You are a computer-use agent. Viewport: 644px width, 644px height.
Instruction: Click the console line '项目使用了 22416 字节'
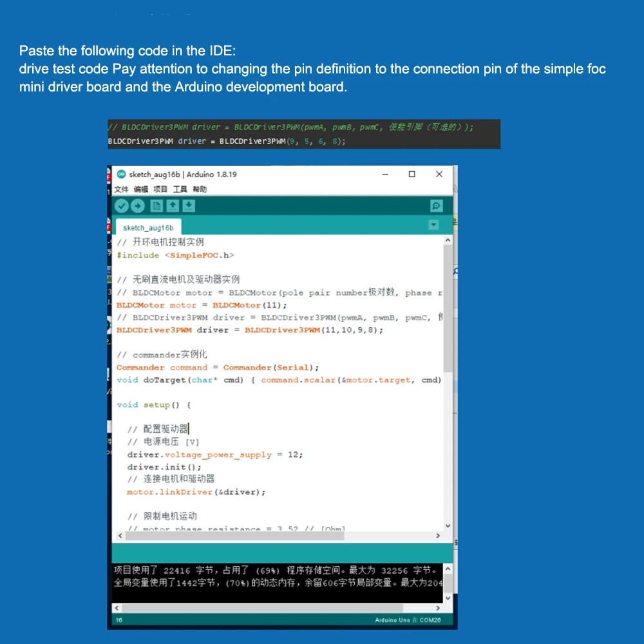[x=275, y=570]
